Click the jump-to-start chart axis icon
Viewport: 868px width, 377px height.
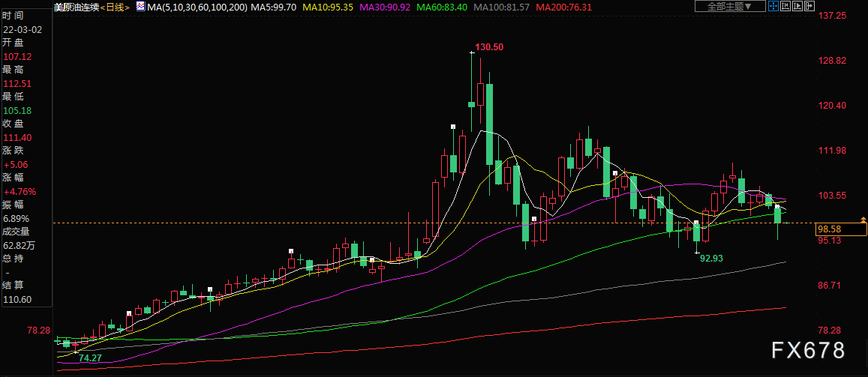(x=785, y=6)
